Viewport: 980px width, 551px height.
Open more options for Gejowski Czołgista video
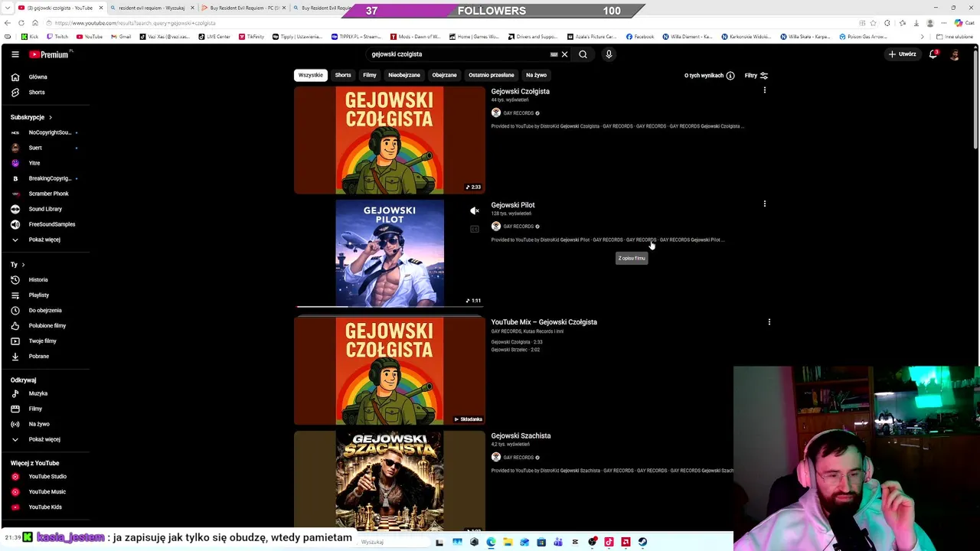pos(764,90)
